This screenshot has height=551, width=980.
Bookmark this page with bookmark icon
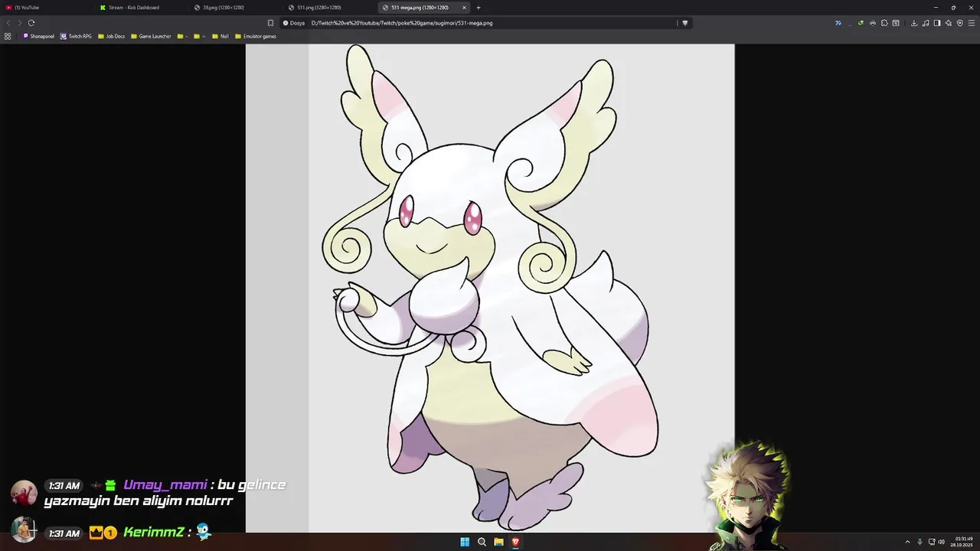click(270, 23)
